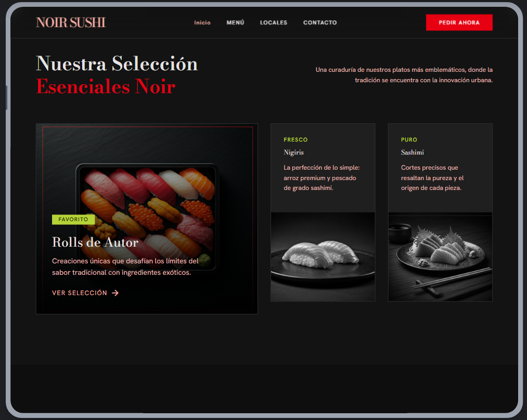
Task: Click the NOIR SUSHI logo
Action: [x=71, y=22]
